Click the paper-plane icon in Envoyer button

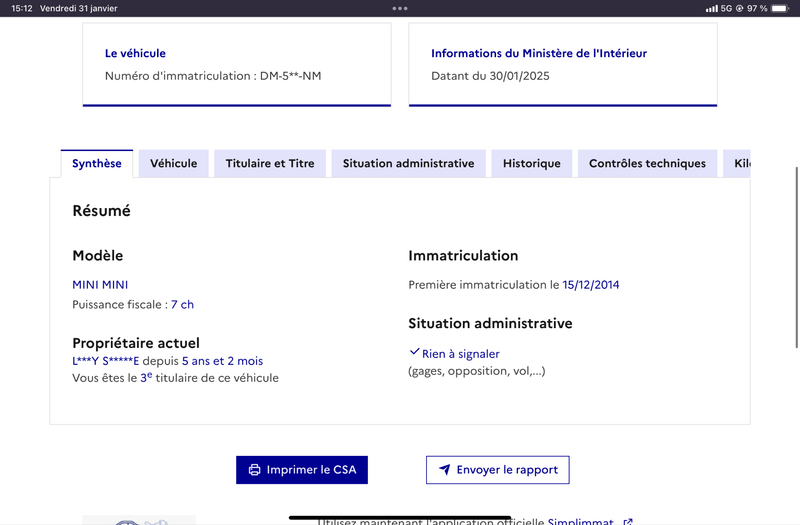tap(444, 469)
